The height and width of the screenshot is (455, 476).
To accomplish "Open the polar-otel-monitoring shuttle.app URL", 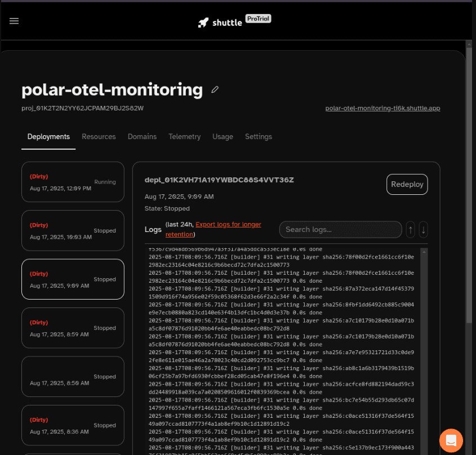I will (x=382, y=108).
